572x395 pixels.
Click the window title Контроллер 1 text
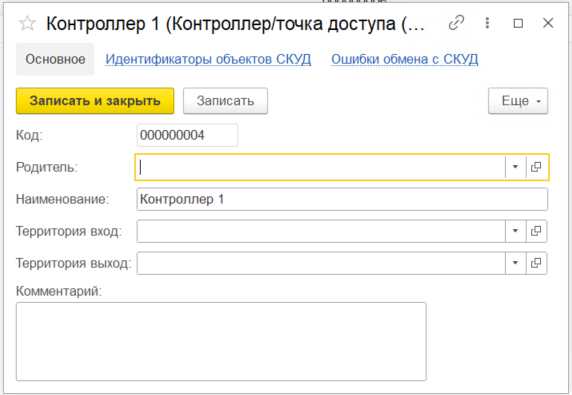point(235,24)
